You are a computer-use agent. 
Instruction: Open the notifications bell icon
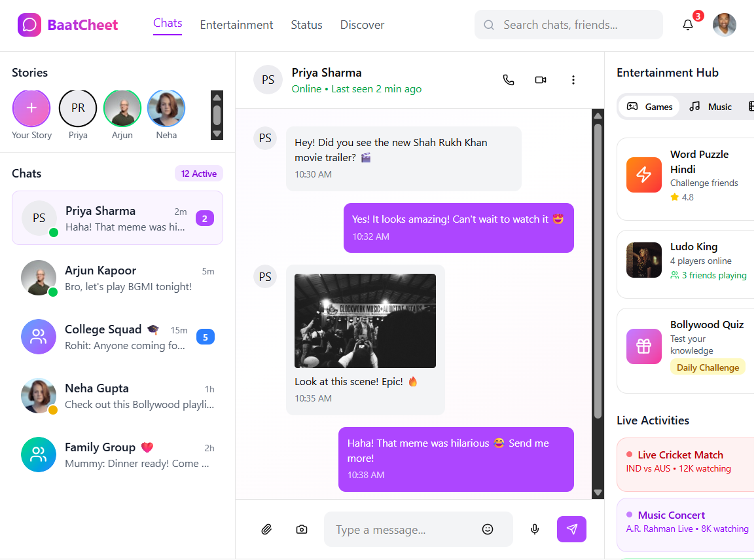(687, 25)
